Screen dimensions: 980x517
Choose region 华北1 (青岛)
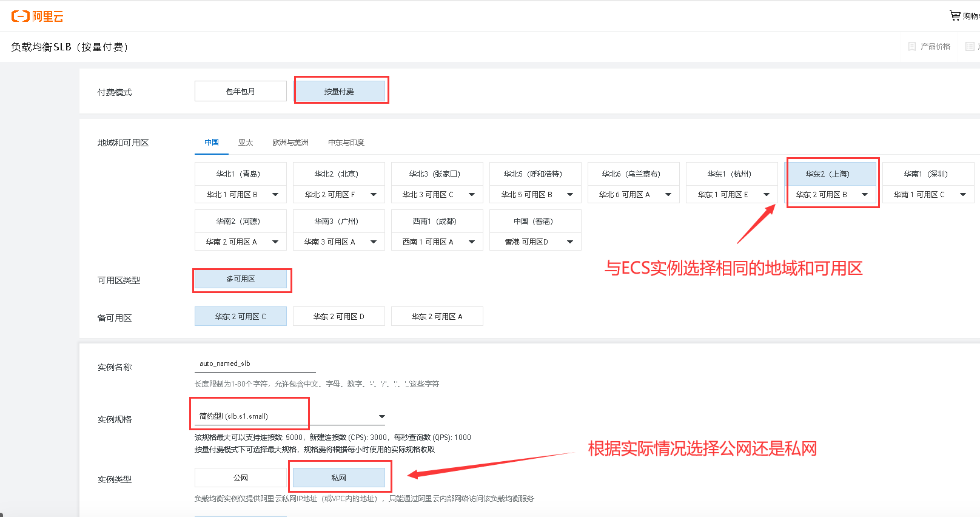[x=241, y=174]
